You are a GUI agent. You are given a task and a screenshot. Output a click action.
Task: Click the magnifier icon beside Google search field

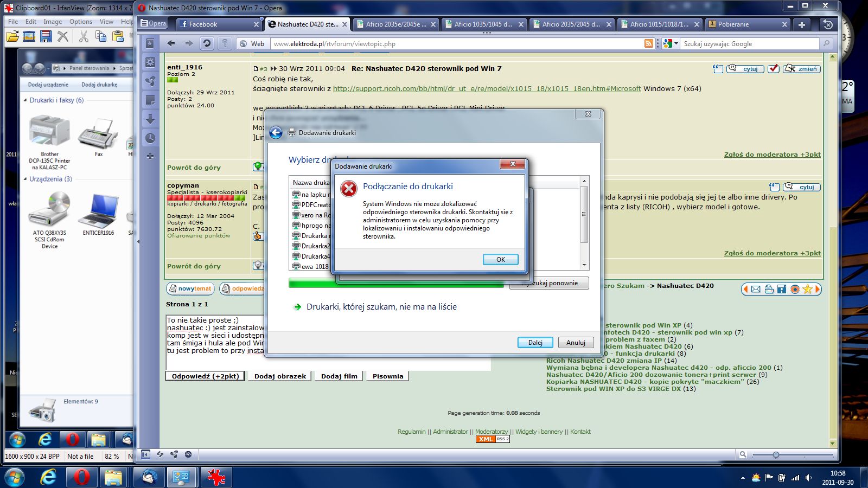[826, 43]
